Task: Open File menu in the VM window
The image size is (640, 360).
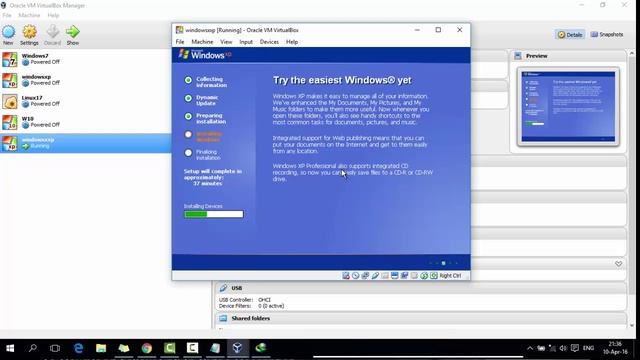Action: pos(180,42)
